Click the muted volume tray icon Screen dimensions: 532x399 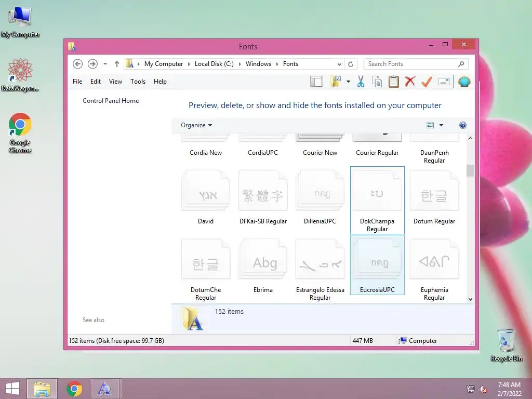point(483,389)
